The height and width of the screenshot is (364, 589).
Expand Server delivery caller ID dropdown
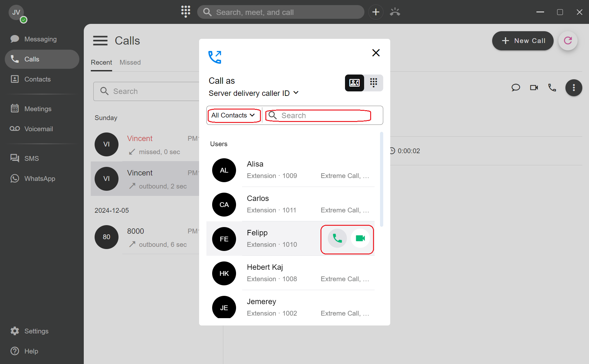[254, 93]
